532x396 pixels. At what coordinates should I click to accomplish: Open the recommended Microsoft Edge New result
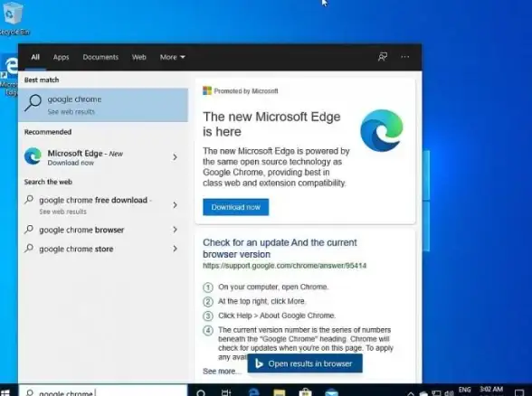point(103,157)
